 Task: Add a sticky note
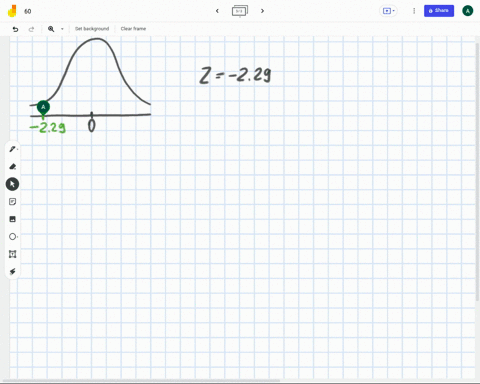tap(13, 202)
